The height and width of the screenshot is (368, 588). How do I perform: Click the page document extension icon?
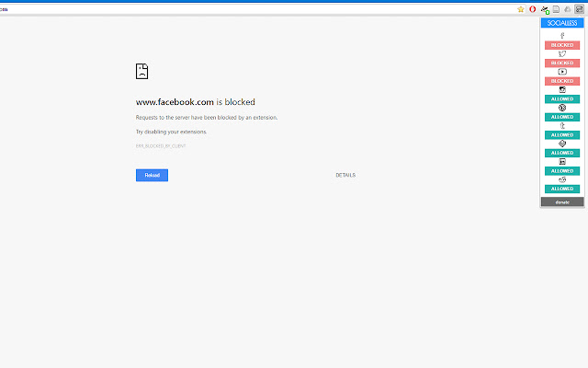[556, 9]
